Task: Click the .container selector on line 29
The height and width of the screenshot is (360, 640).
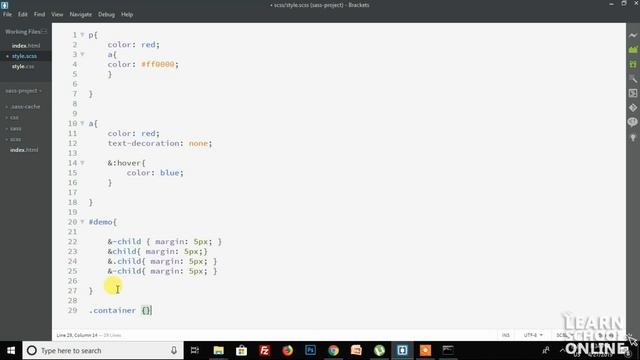Action: 112,310
